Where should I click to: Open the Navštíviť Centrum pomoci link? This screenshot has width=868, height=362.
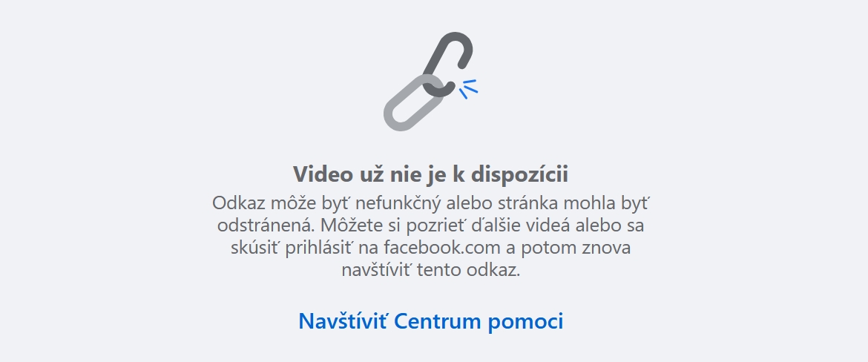click(x=431, y=321)
